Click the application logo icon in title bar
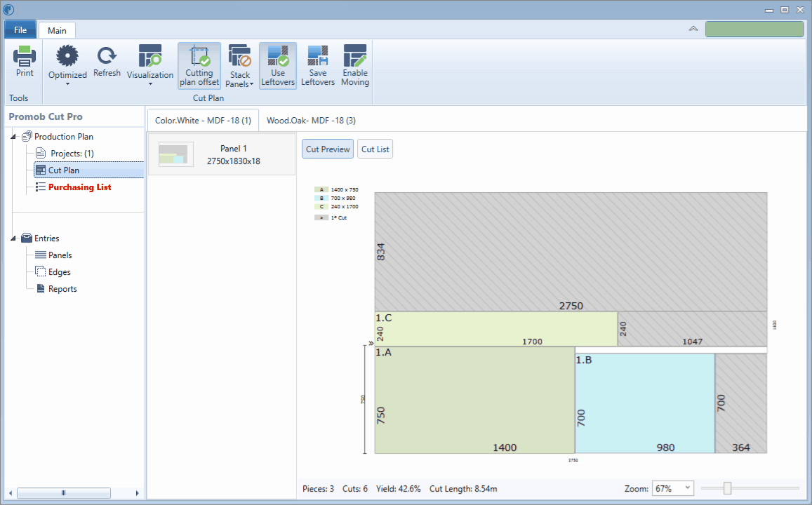This screenshot has height=505, width=812. (x=8, y=9)
